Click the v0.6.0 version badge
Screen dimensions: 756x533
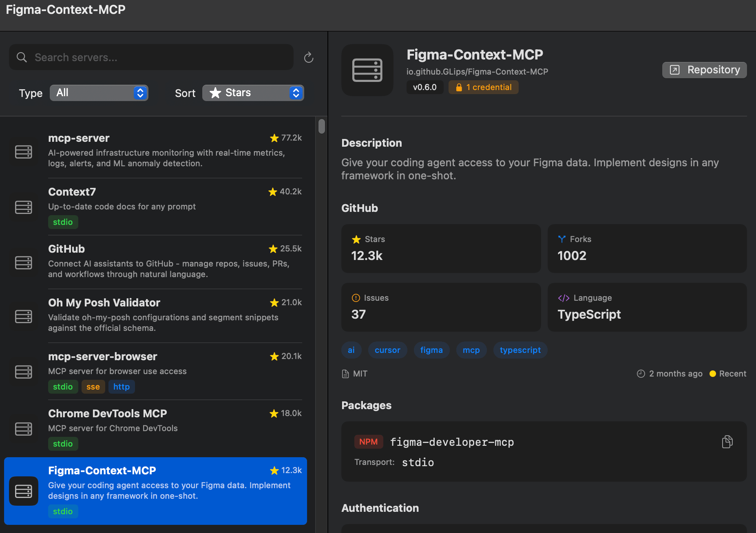point(424,87)
